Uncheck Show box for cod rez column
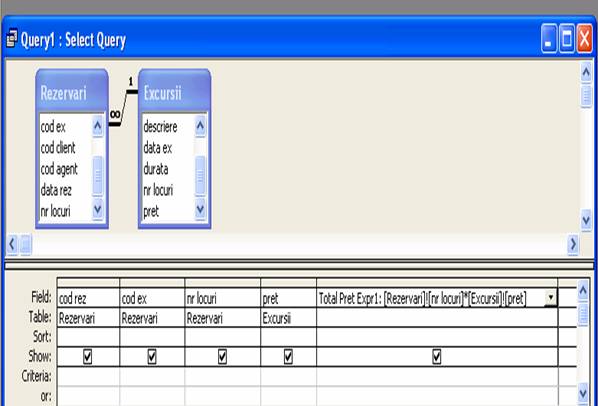The height and width of the screenshot is (406, 598). point(87,357)
